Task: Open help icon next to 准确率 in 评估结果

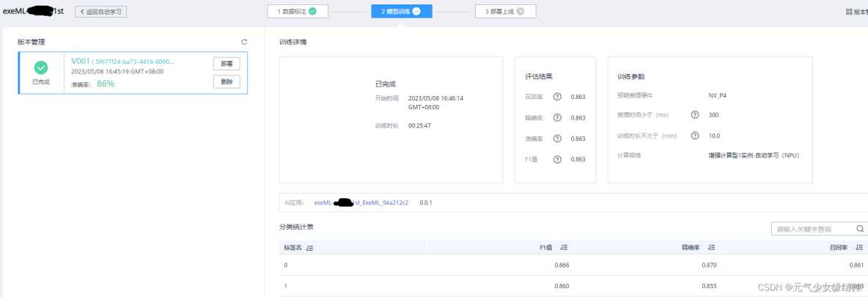Action: point(557,139)
